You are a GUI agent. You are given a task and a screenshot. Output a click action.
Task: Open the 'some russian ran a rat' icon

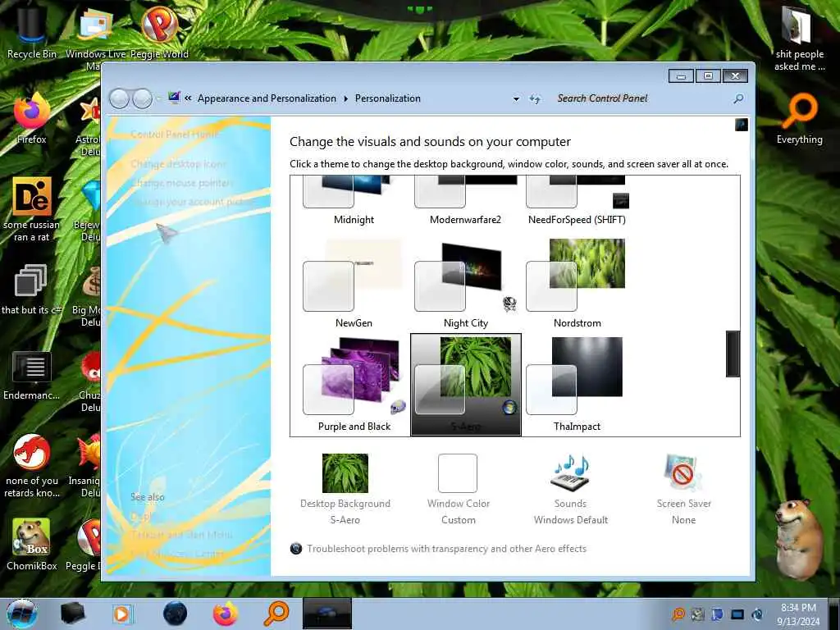[32, 209]
